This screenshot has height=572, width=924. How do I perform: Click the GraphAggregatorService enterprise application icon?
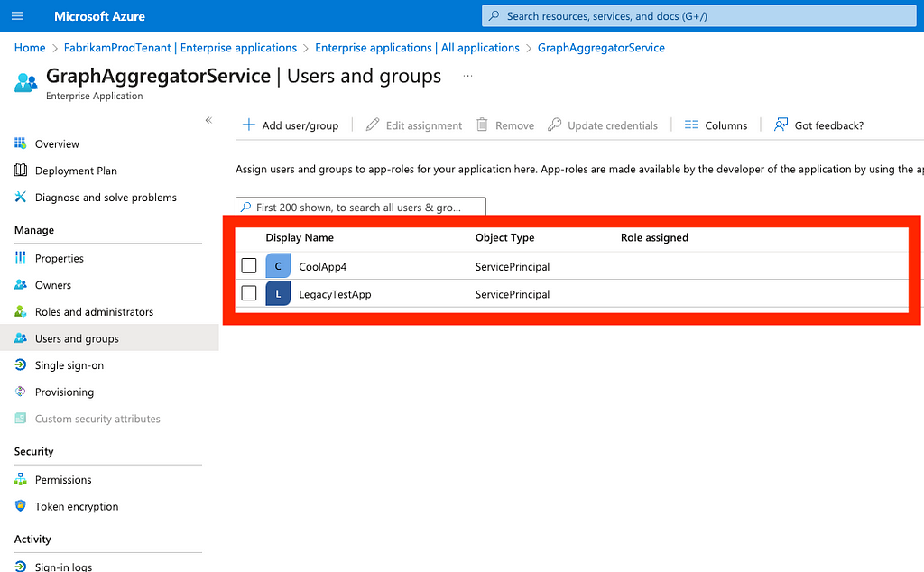point(25,82)
